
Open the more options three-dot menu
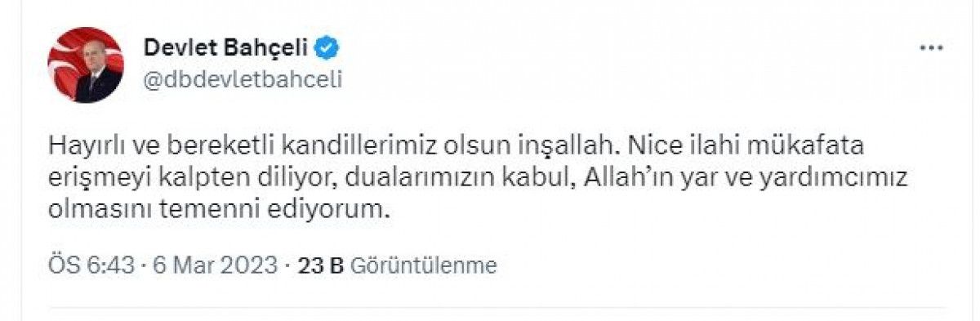pos(931,48)
